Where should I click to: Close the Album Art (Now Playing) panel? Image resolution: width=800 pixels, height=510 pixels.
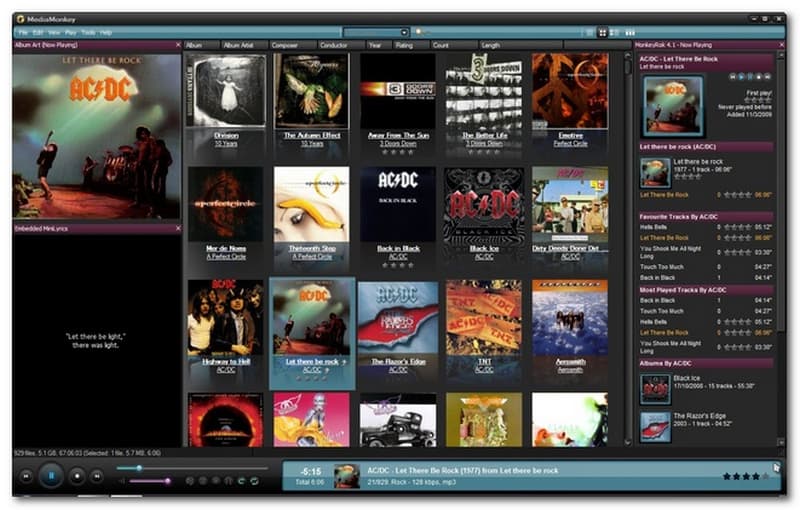[x=178, y=45]
